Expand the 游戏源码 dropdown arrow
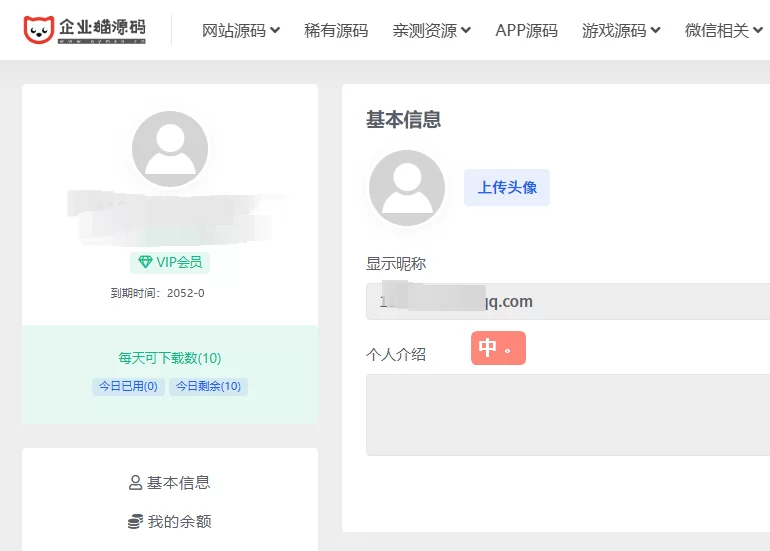 coord(655,30)
